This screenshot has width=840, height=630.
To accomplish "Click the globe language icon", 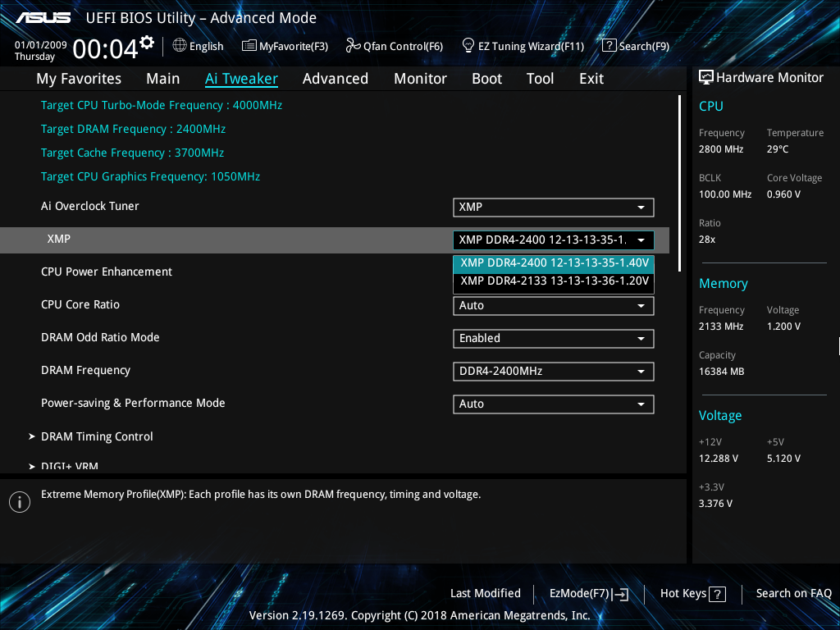I will pos(180,46).
